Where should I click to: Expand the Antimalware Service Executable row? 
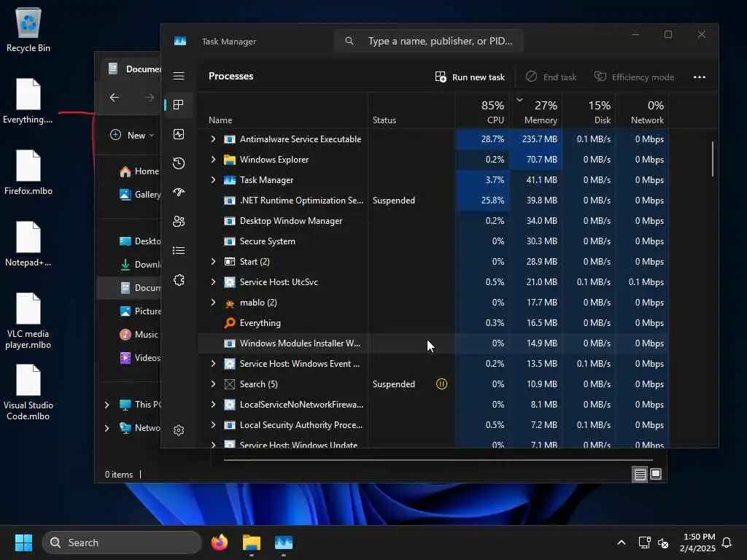(214, 139)
